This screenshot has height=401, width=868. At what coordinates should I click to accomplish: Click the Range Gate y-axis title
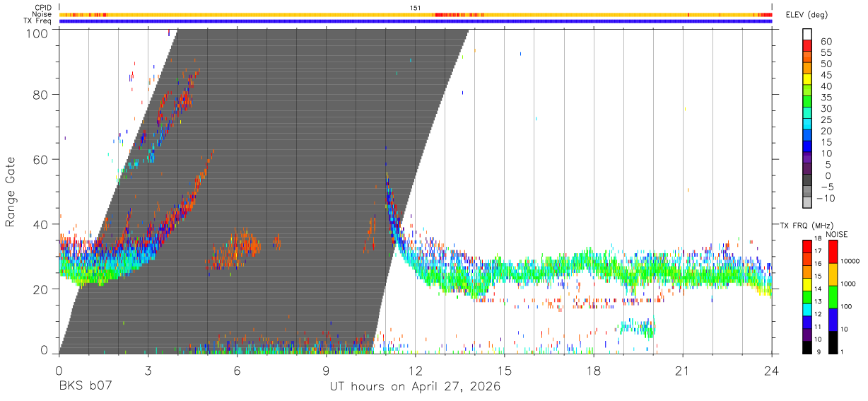[x=11, y=193]
